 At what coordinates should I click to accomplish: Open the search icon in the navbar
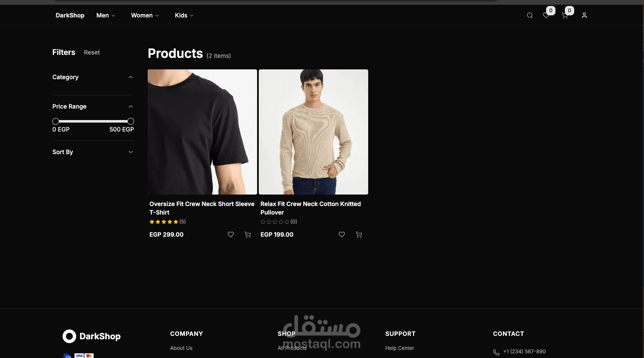[530, 15]
